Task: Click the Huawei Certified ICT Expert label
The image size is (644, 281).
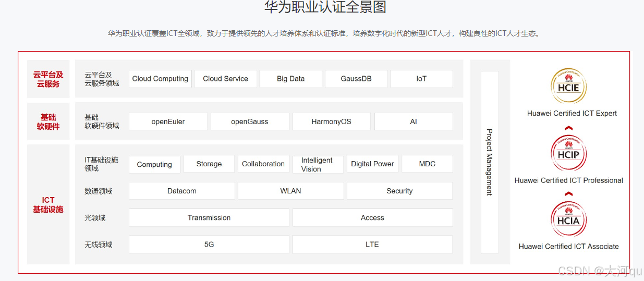Action: click(x=572, y=113)
